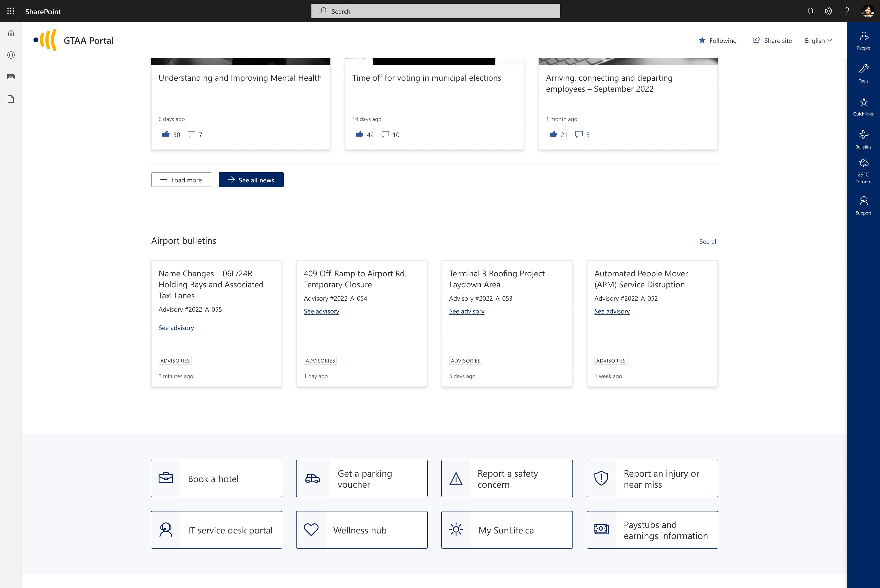Open settings gear menu
880x588 pixels.
[829, 11]
